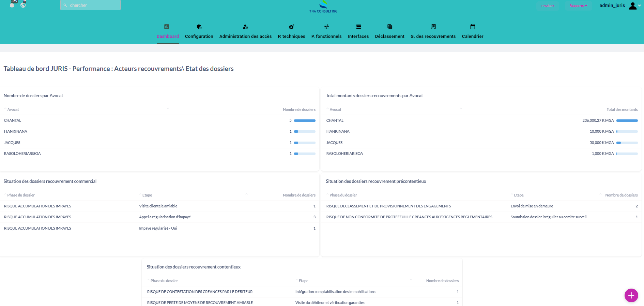644x306 pixels.
Task: Click the notification bell icon
Action: 12,5
